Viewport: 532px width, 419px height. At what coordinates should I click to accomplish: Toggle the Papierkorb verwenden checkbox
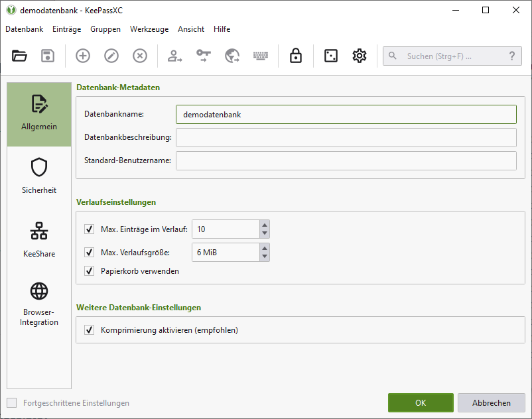(90, 271)
